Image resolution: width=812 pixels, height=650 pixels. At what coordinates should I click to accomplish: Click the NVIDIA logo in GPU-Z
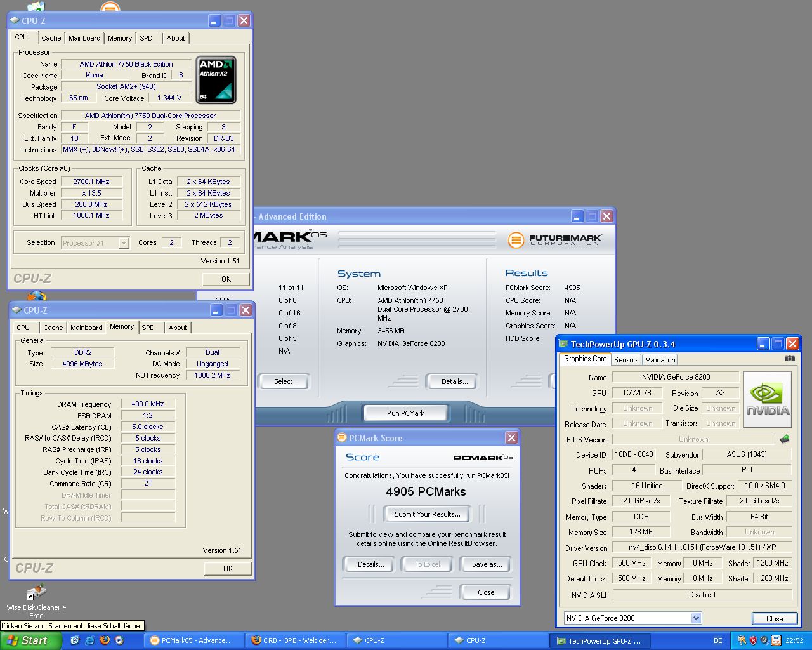coord(768,400)
